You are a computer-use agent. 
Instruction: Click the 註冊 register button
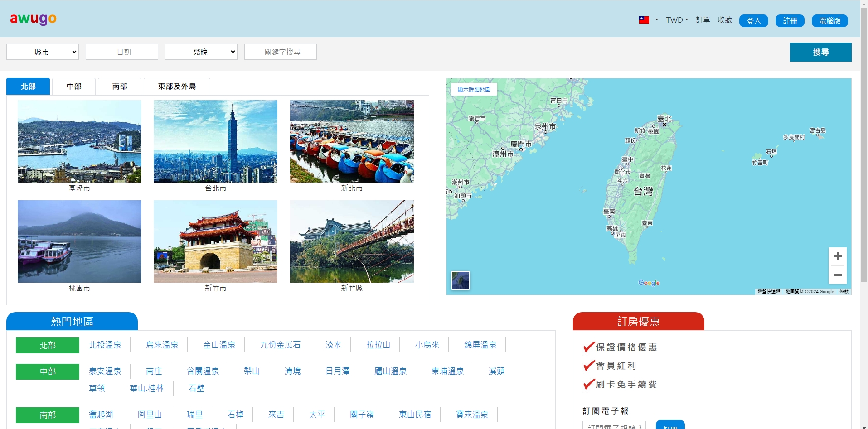click(790, 21)
